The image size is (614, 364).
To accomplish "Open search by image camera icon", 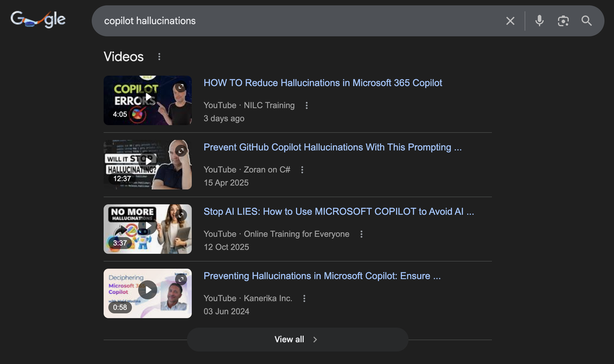I will coord(563,21).
